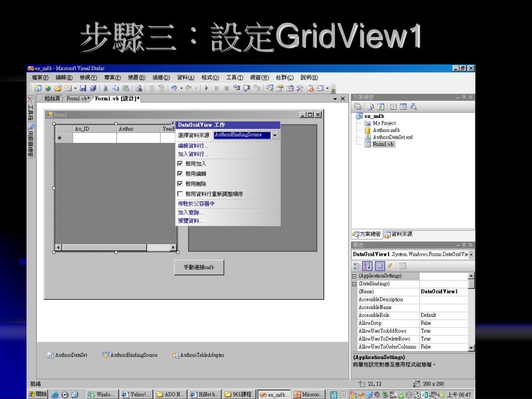Viewport: 532px width, 399px height.
Task: Open the 編輯(E) menu
Action: pos(64,78)
